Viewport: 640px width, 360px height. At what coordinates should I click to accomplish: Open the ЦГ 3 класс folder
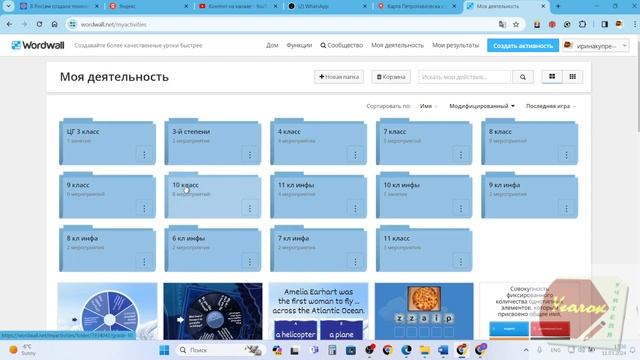107,142
